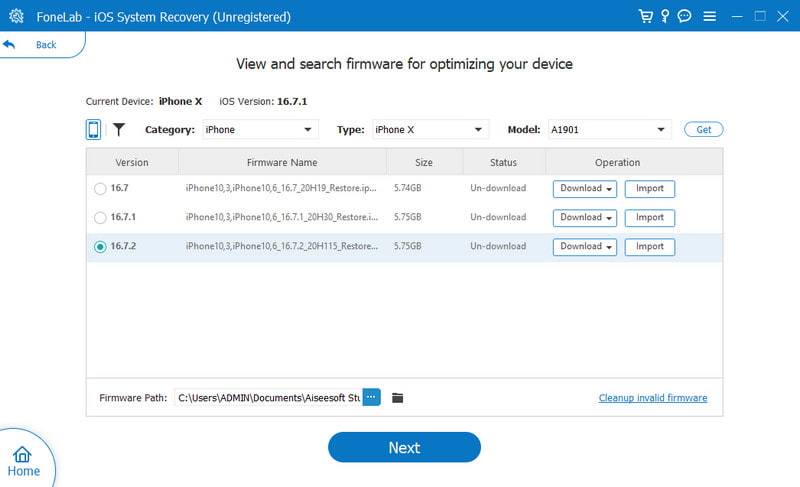Click the filter funnel icon

click(x=119, y=130)
